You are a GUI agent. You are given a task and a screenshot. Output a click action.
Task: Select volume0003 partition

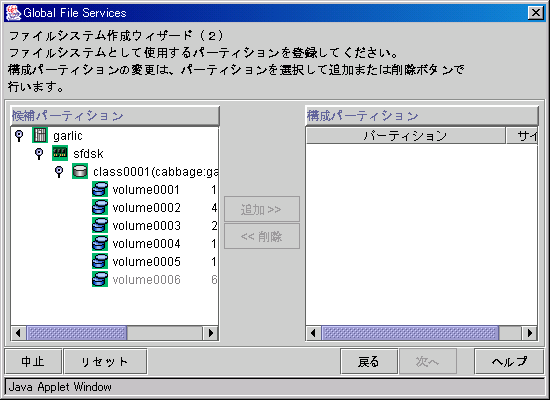146,226
